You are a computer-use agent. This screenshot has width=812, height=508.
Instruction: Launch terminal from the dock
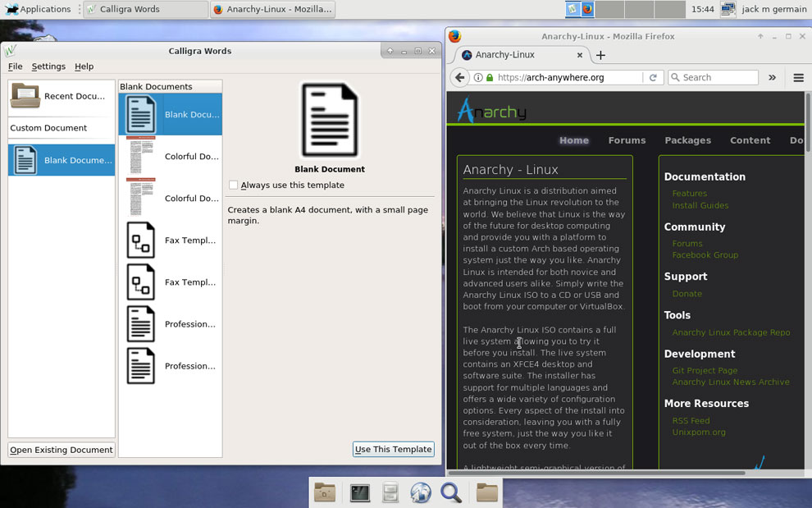click(x=359, y=492)
